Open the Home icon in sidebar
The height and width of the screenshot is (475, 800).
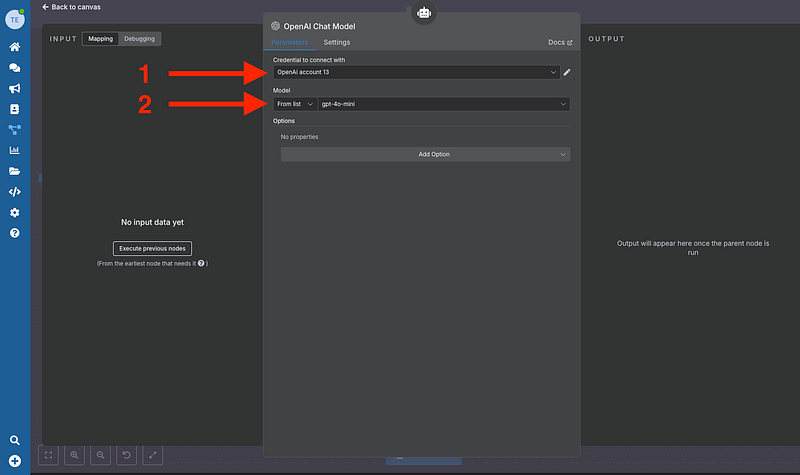pyautogui.click(x=15, y=47)
